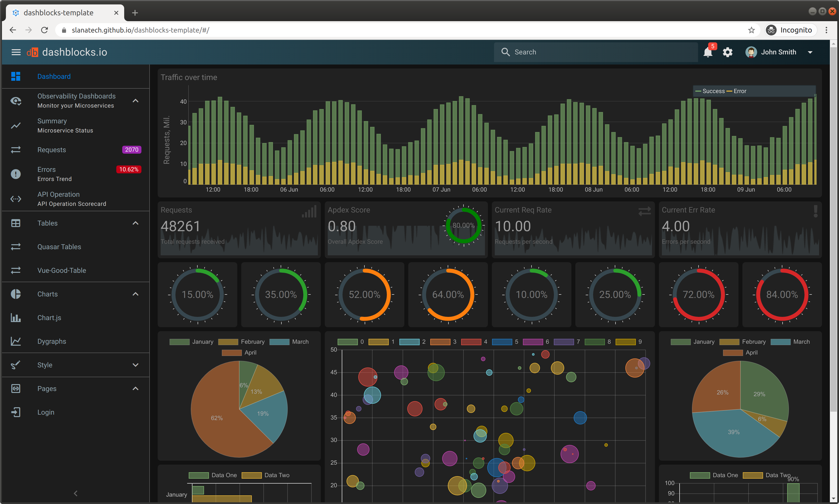Click the Chart.js bar chart icon

pyautogui.click(x=16, y=318)
